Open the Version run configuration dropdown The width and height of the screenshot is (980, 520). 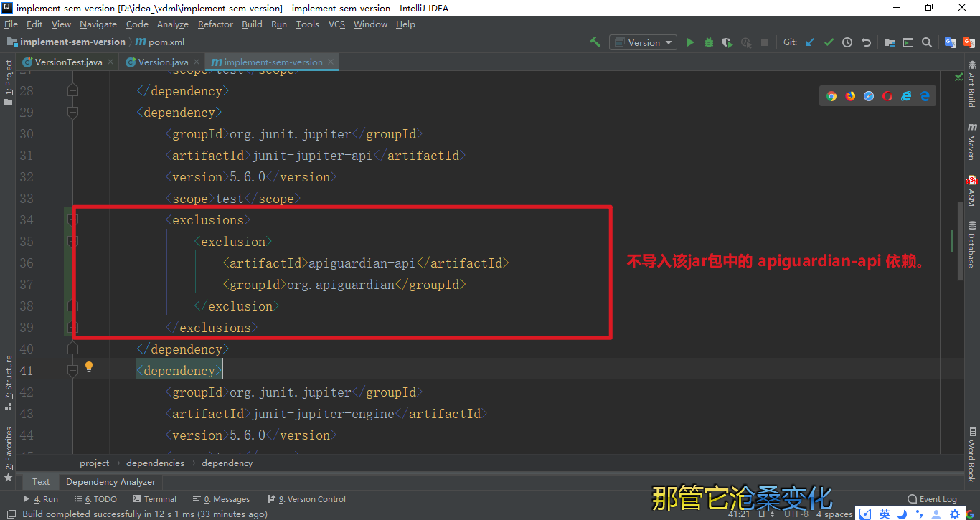[643, 42]
